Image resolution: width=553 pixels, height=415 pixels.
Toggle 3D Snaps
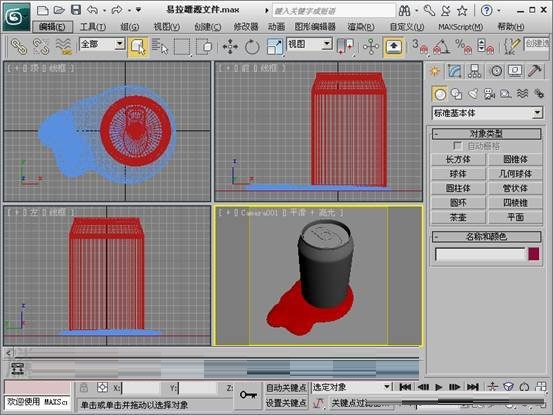coord(420,47)
